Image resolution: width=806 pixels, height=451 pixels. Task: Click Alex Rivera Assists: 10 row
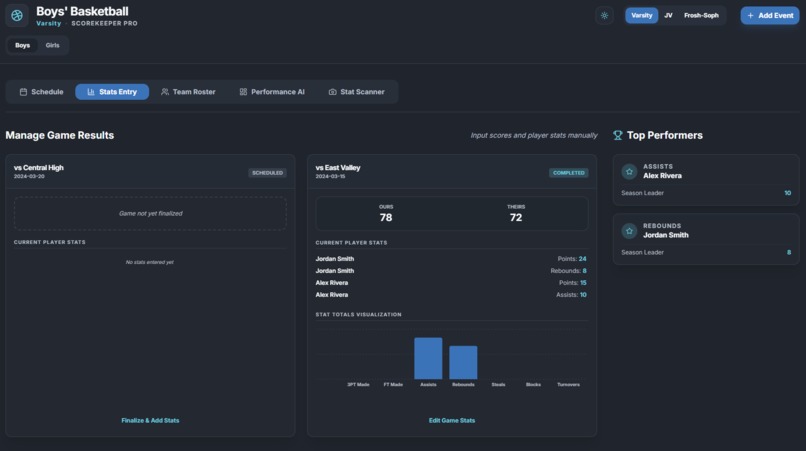(451, 295)
